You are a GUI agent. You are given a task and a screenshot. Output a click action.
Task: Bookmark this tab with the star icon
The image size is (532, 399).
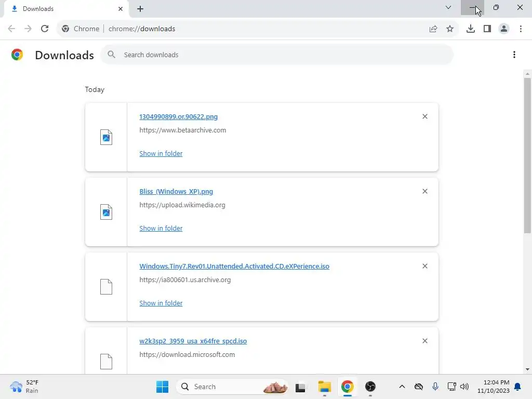pyautogui.click(x=450, y=29)
